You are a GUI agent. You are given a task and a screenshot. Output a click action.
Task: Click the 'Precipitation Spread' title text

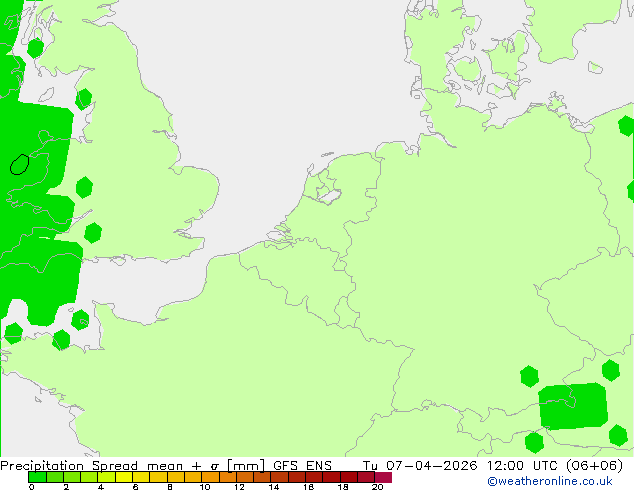coord(69,466)
